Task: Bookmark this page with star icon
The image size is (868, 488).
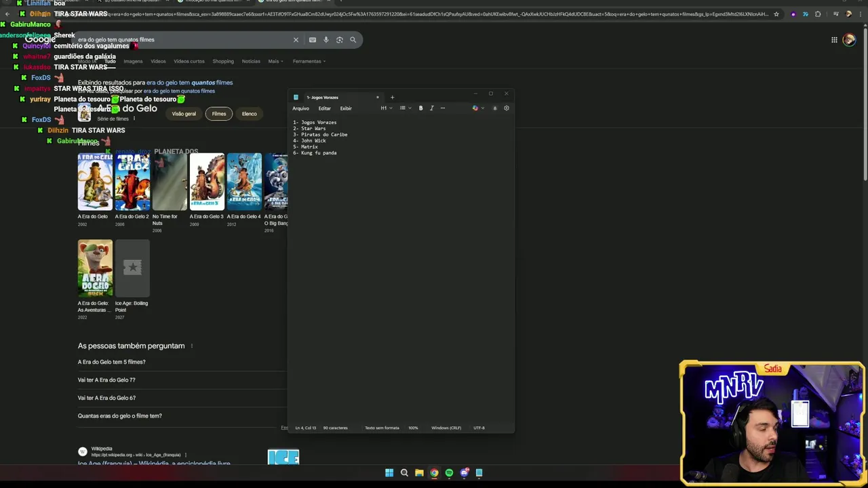Action: [776, 14]
